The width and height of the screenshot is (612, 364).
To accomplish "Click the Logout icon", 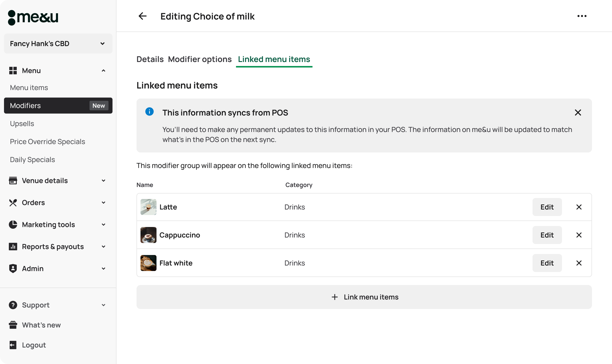I will coord(13,345).
